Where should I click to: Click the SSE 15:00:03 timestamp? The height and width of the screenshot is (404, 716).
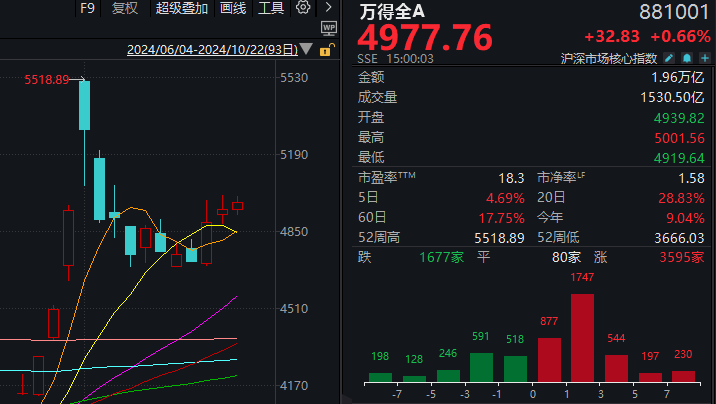[395, 59]
